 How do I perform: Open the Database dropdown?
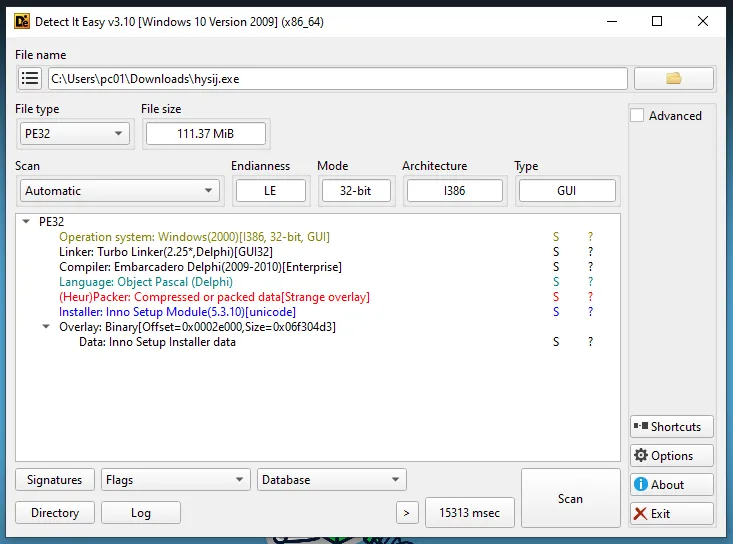click(x=331, y=480)
